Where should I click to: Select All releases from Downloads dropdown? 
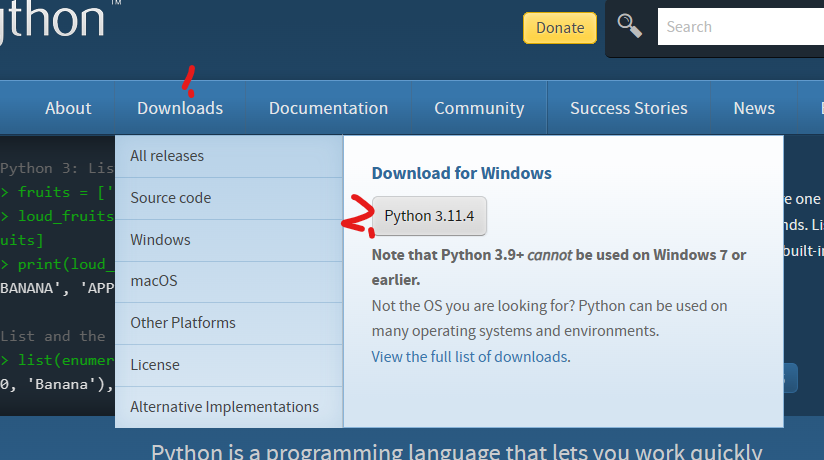[167, 156]
